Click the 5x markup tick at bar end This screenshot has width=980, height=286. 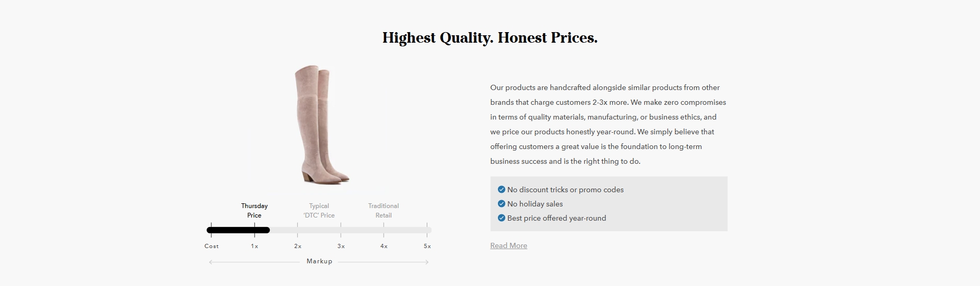click(427, 230)
